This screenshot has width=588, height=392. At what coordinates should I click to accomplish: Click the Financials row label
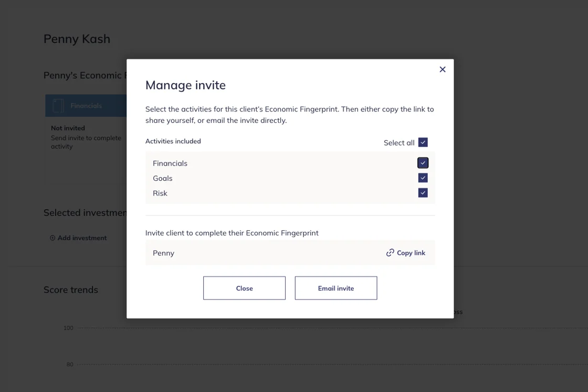coord(170,163)
